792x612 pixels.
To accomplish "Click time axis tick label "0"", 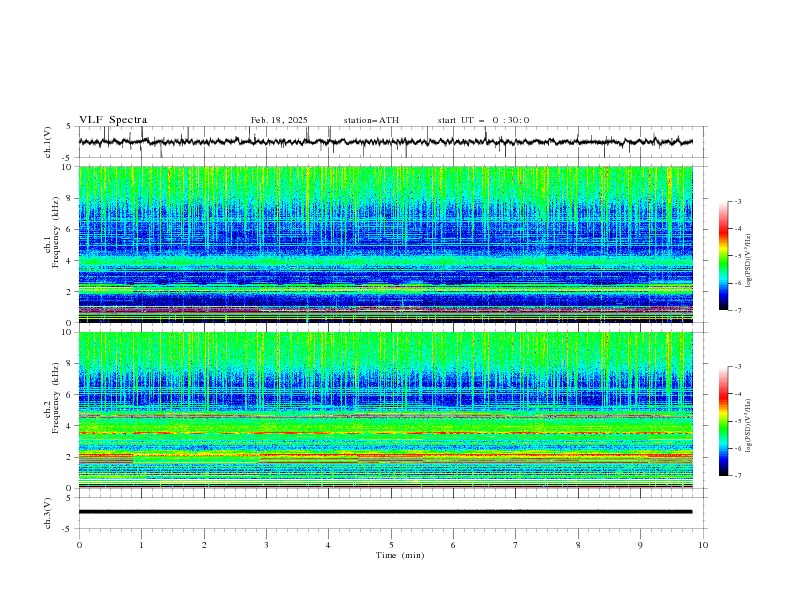I will pyautogui.click(x=79, y=545).
